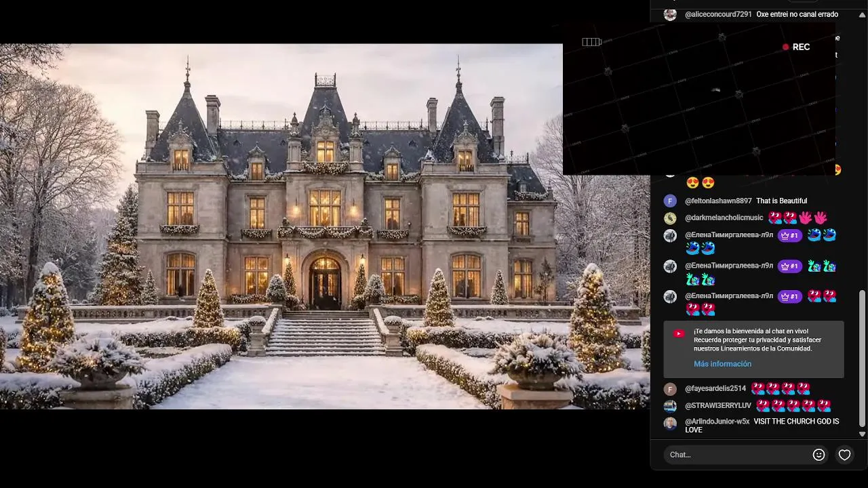868x488 pixels.
Task: Click the red REC indicator on overlay
Action: [x=796, y=47]
